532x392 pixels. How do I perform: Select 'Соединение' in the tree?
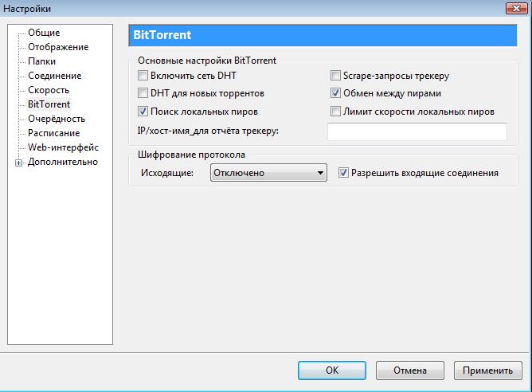(55, 76)
